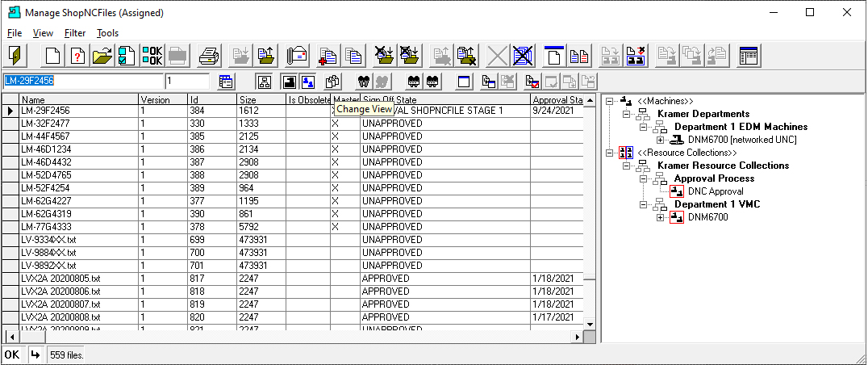
Task: Open the Filter menu
Action: click(x=75, y=33)
